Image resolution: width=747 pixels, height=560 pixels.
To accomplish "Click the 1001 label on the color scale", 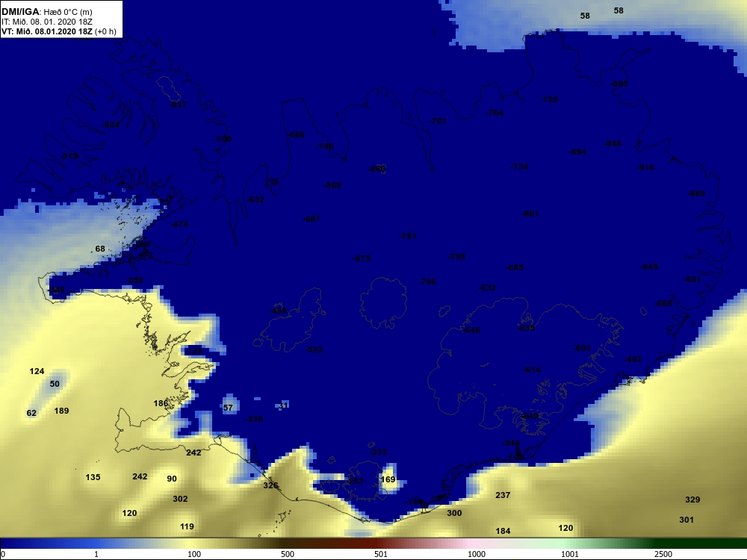I will tap(570, 554).
